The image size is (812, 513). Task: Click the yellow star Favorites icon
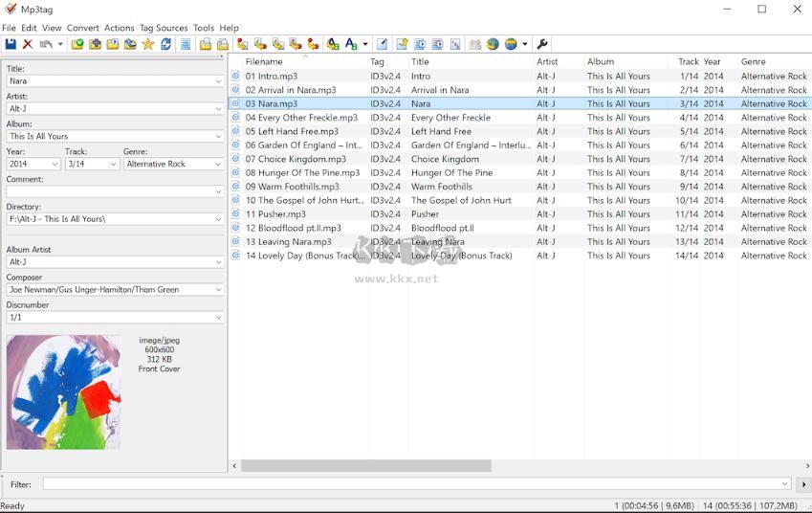pyautogui.click(x=147, y=44)
